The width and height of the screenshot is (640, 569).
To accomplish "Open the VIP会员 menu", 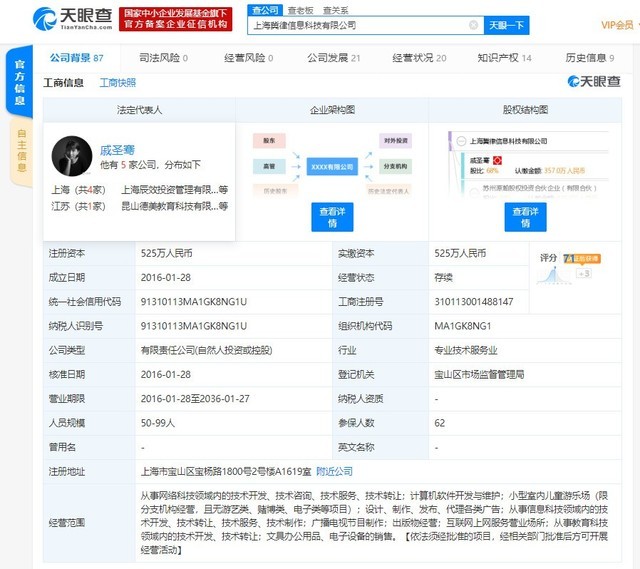I will (x=618, y=25).
